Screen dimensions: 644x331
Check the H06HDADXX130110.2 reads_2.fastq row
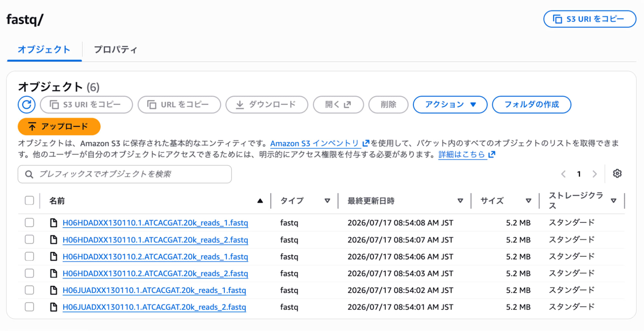[x=29, y=273]
